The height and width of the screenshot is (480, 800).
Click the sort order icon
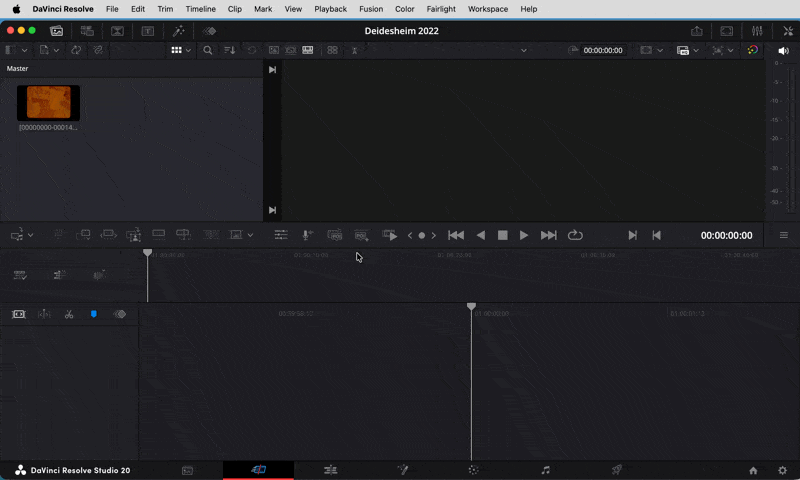230,50
